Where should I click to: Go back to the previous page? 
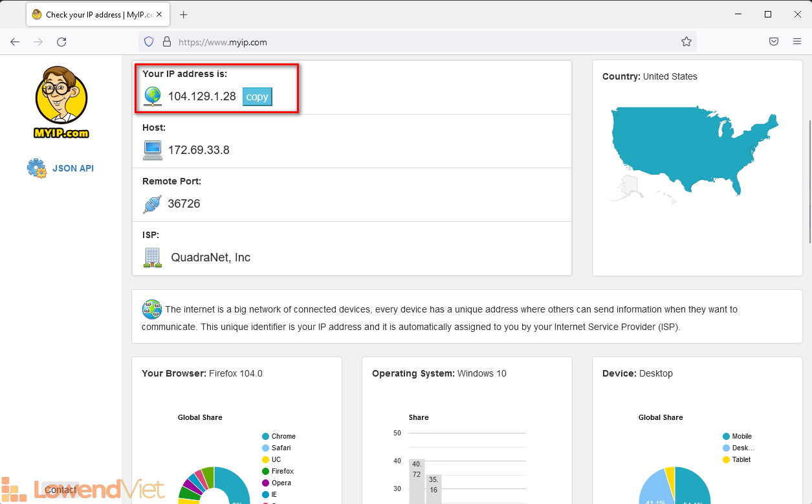(15, 42)
